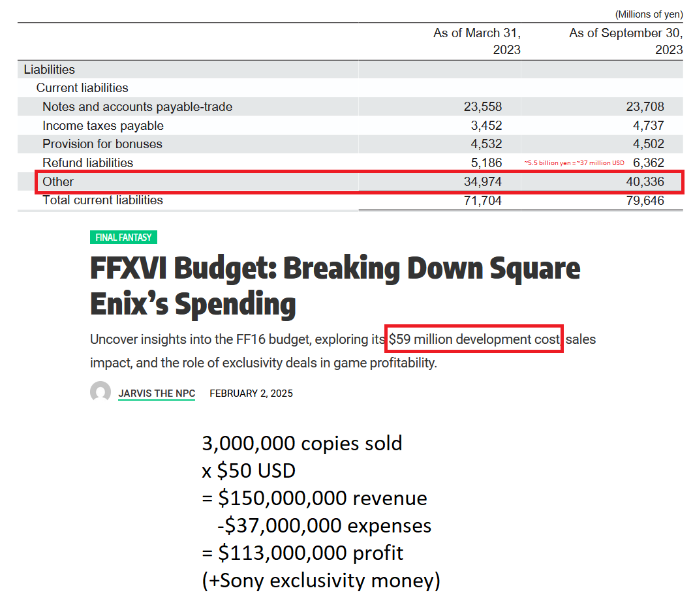Click 'Total current liabilities' row label
This screenshot has height=616, width=693.
click(x=102, y=200)
